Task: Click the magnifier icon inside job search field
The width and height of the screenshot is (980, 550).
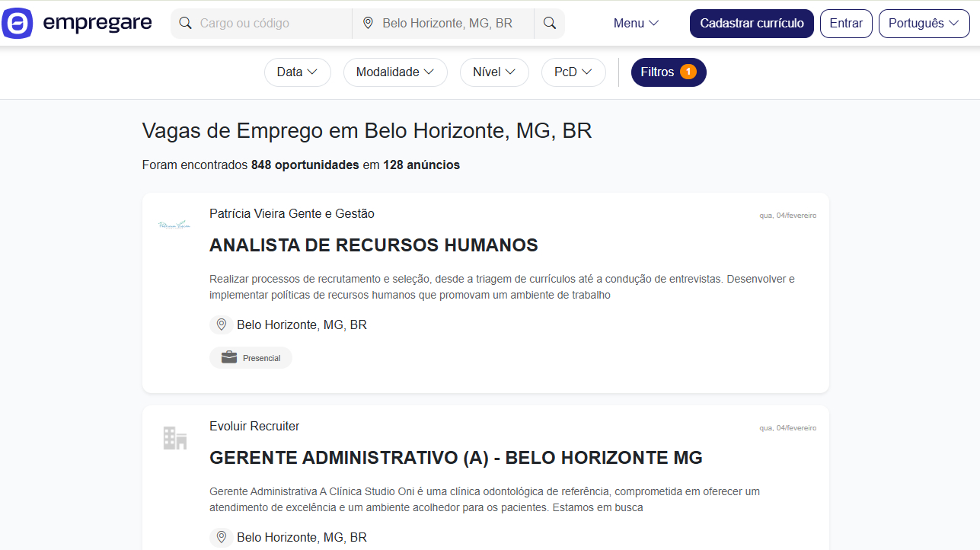Action: point(185,24)
